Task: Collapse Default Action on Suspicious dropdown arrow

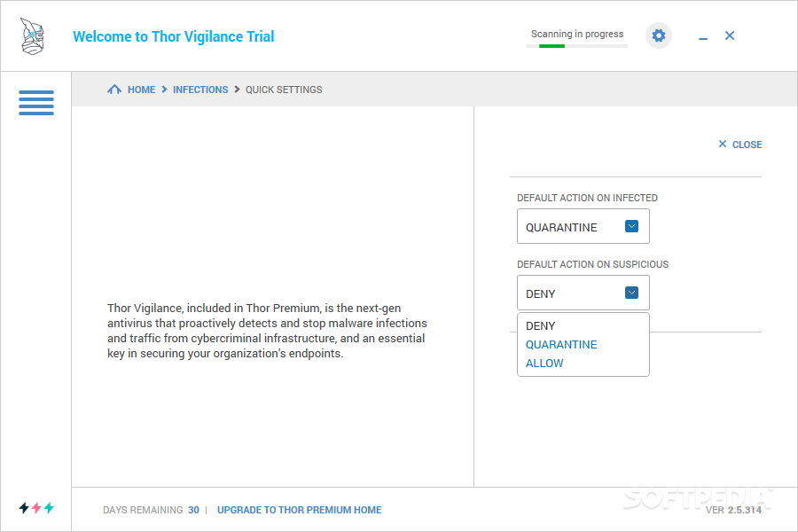Action: 631,293
